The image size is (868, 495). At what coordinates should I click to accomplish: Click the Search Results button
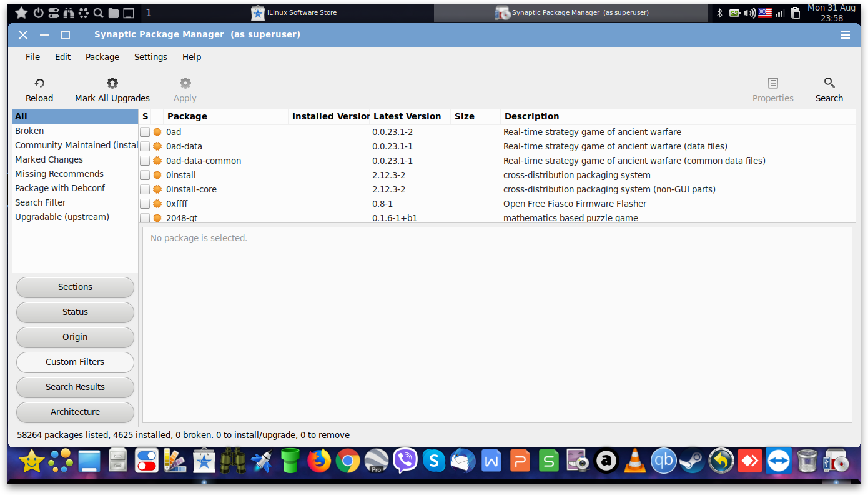click(75, 387)
